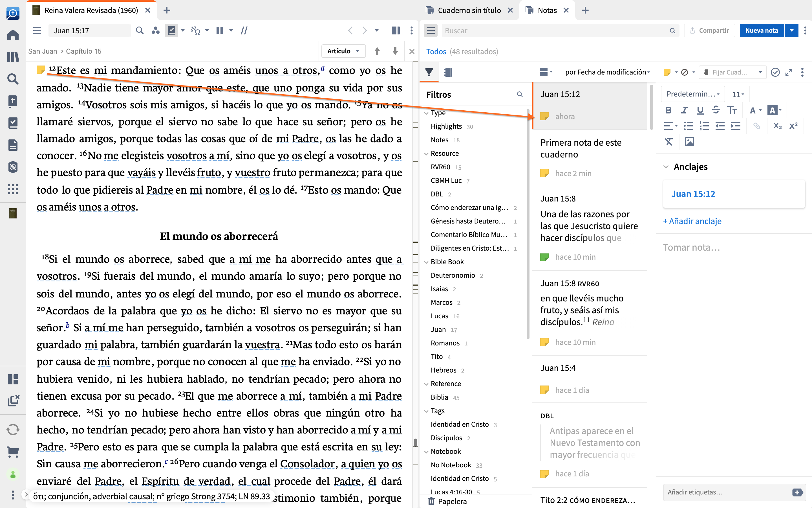This screenshot has height=508, width=812.
Task: Filter by Lucas 16 Bible book
Action: [x=445, y=316]
